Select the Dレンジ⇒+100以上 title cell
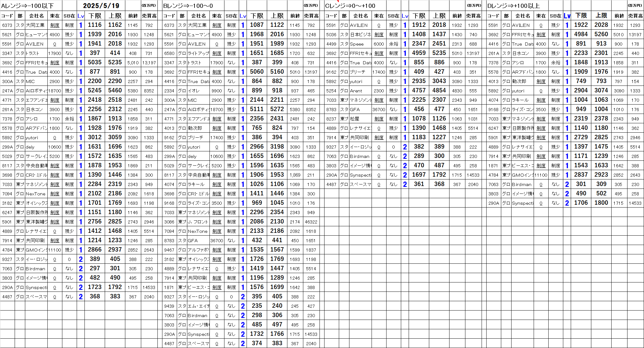644x348 pixels. click(x=513, y=6)
